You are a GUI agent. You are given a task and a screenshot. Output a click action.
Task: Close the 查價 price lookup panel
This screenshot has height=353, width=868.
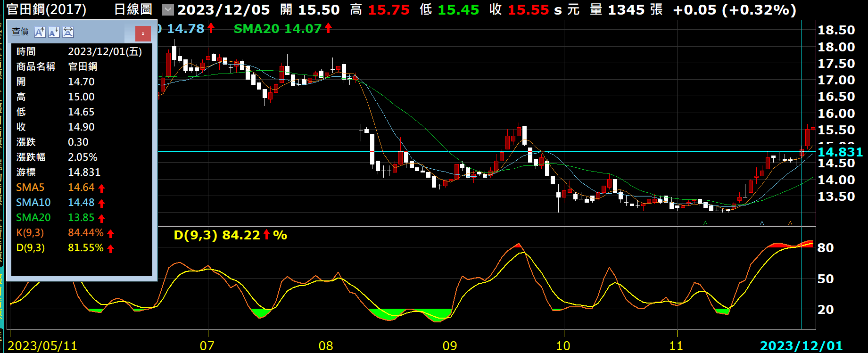pyautogui.click(x=143, y=33)
